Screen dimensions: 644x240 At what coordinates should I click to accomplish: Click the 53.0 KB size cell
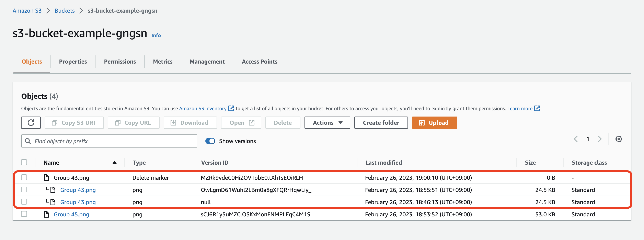tap(545, 215)
